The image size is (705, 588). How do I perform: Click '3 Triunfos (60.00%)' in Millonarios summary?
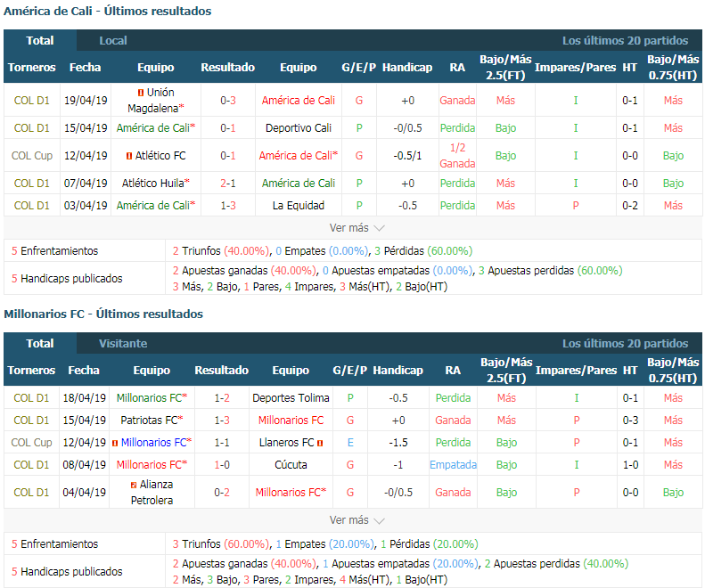click(221, 544)
